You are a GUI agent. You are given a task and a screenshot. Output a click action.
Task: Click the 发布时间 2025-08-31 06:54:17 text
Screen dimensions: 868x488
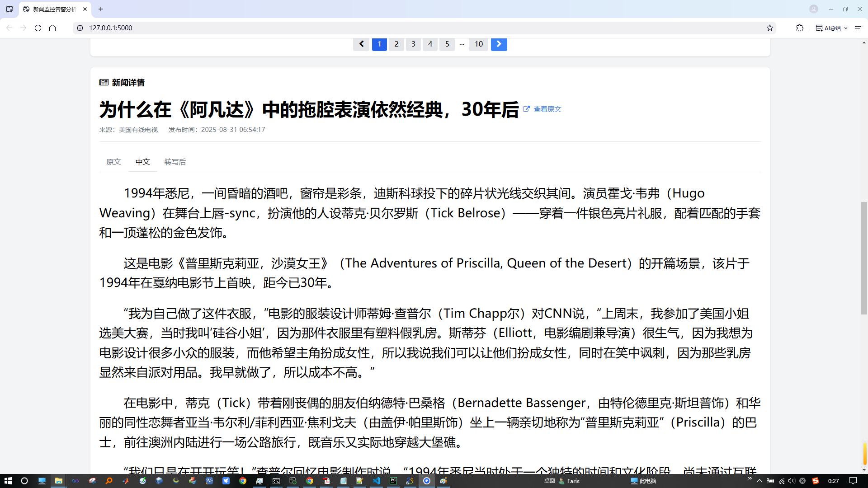[x=217, y=130]
